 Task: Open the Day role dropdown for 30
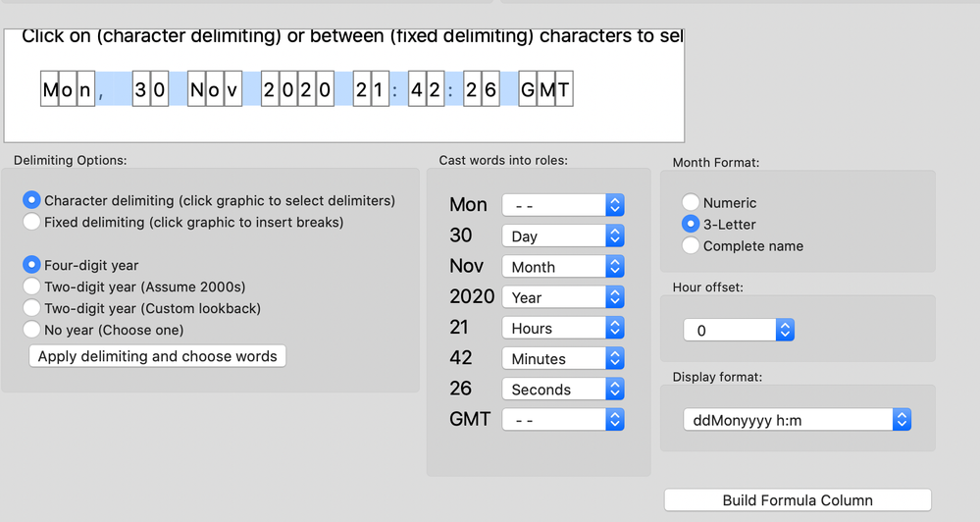pyautogui.click(x=563, y=236)
